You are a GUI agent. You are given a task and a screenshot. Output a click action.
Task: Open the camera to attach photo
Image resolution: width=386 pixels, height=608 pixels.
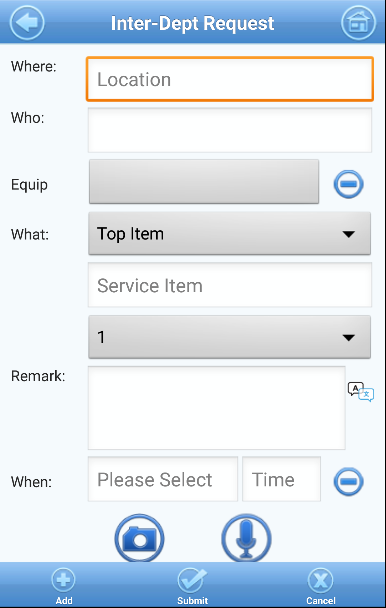[x=139, y=538]
